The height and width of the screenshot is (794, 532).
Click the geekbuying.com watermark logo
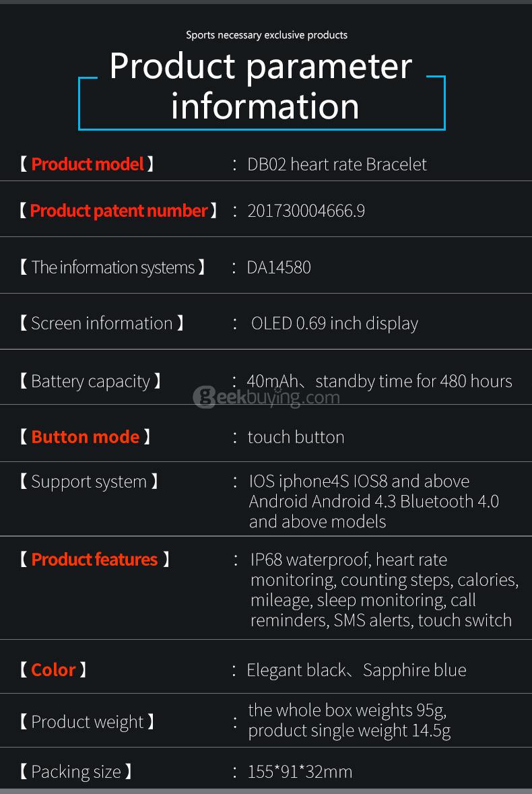(266, 397)
